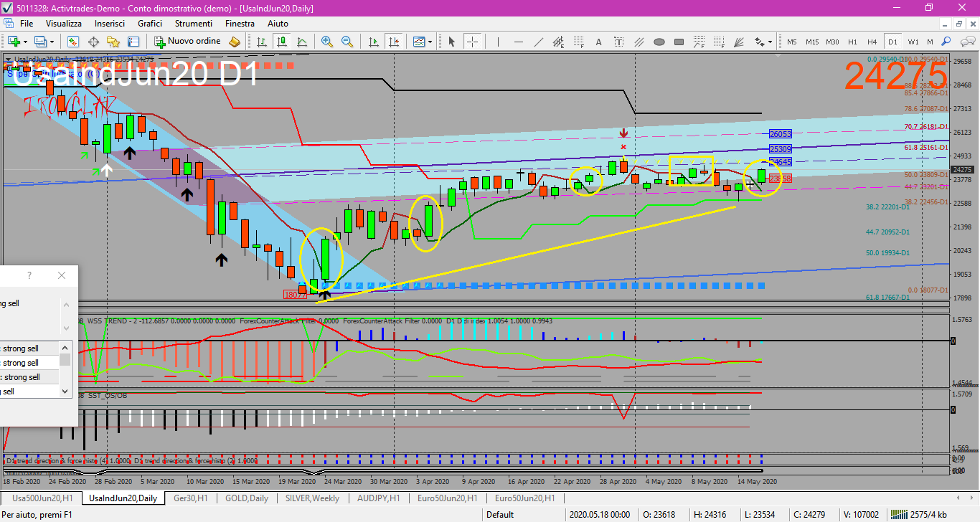
Task: Select the vertical line drawing tool
Action: (499, 42)
